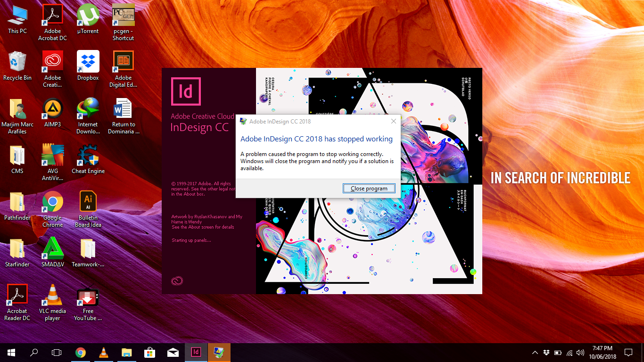Click Dropbox tray icon
Viewport: 644px width, 362px height.
[546, 353]
